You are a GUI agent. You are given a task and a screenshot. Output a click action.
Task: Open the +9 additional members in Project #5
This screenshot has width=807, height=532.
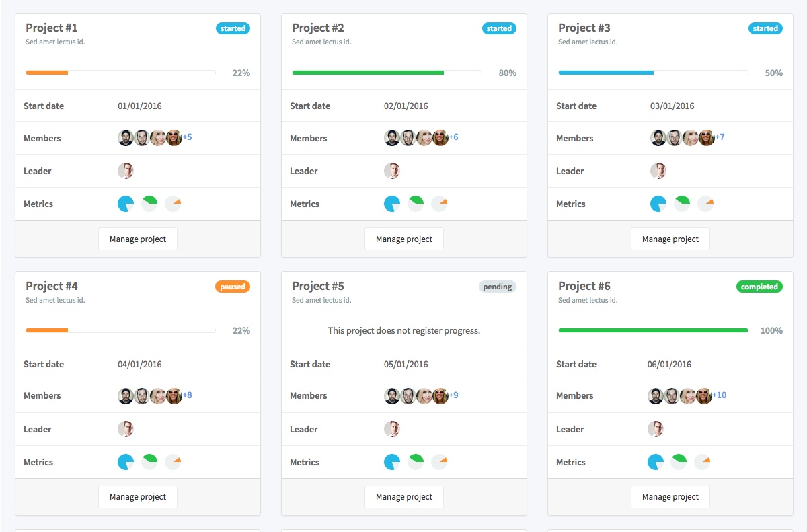tap(453, 395)
